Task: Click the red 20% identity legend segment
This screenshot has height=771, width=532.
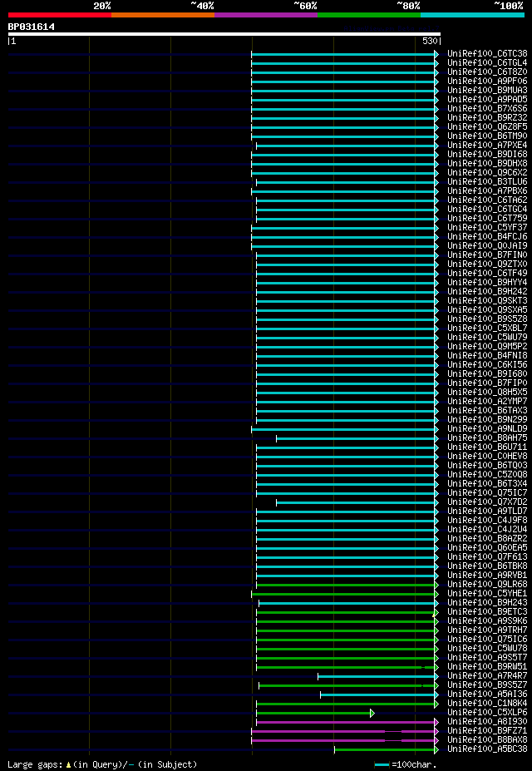Action: point(60,15)
